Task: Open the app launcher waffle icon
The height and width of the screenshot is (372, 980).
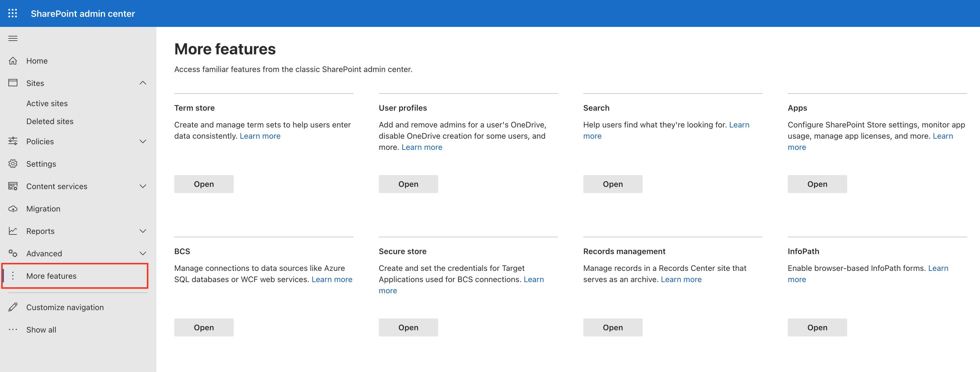Action: 13,13
